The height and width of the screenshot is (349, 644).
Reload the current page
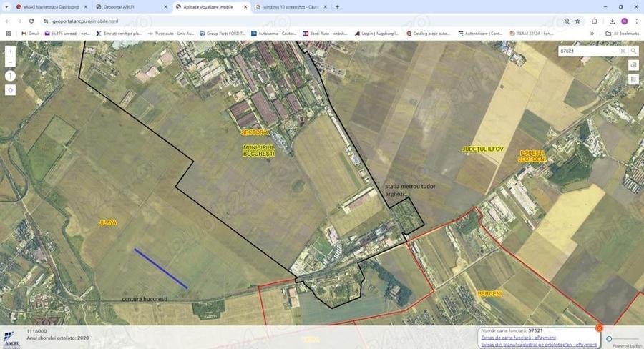(31, 21)
